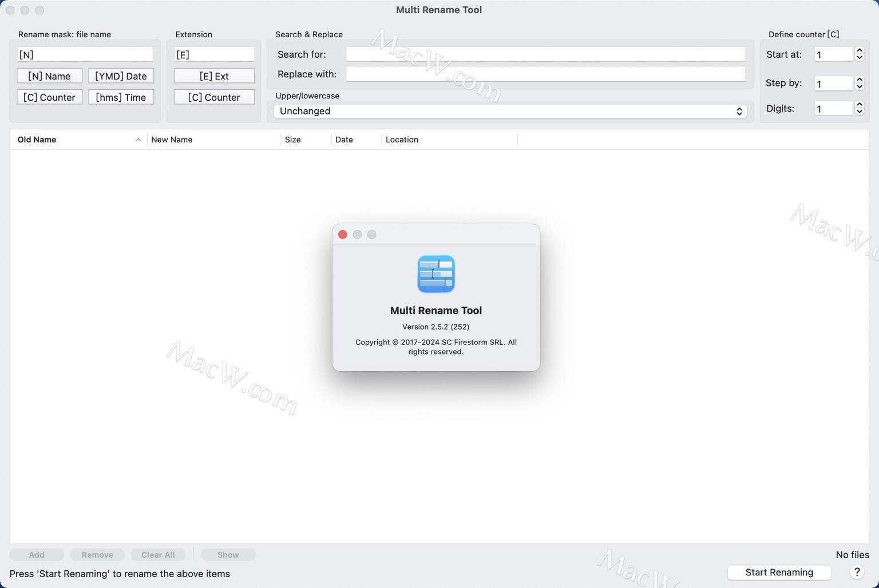Click the Start Renaming button
Screen dimensions: 879x588
point(779,573)
